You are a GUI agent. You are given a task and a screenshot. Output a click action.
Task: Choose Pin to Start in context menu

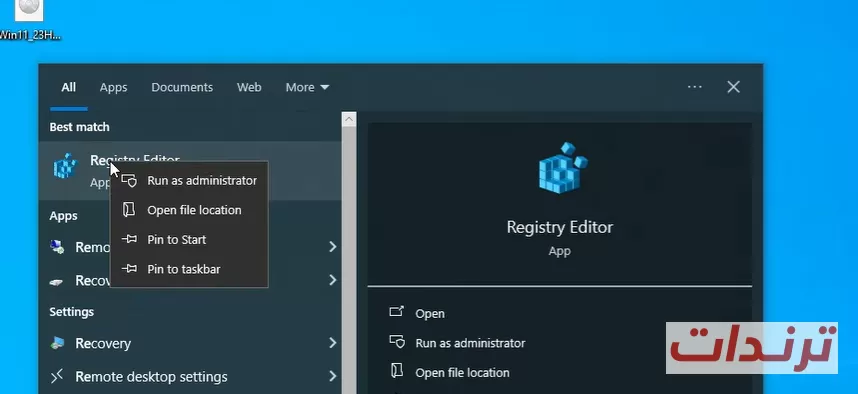tap(189, 240)
